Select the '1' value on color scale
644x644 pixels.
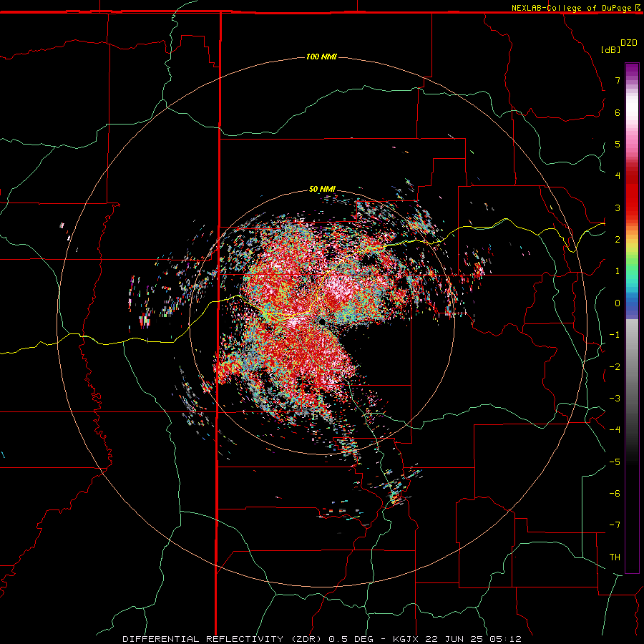pyautogui.click(x=618, y=271)
